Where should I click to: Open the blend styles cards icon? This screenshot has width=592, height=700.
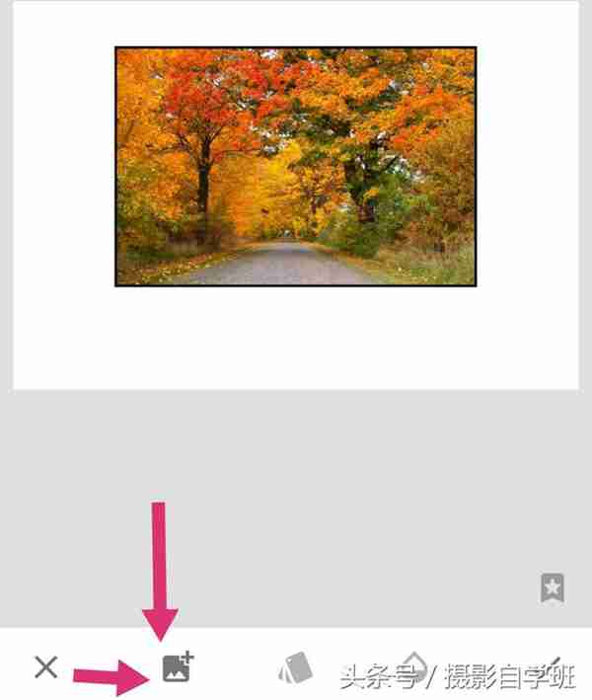[295, 667]
